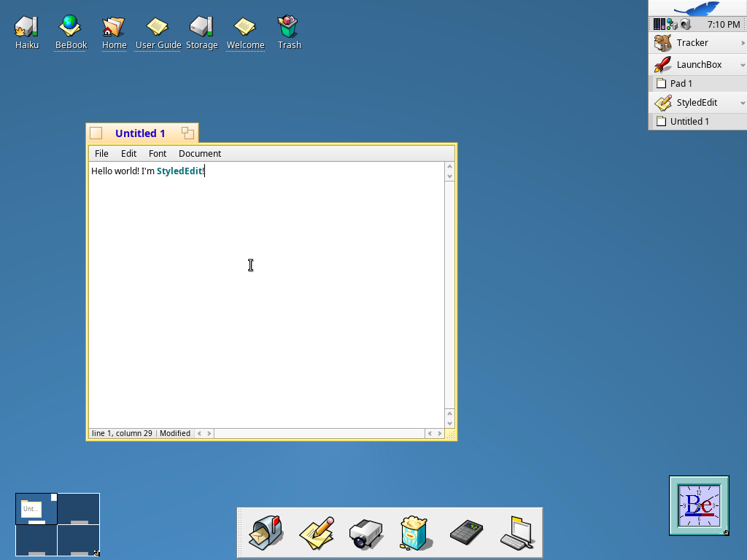Click the Modified status text
Image resolution: width=747 pixels, height=560 pixels.
click(175, 433)
